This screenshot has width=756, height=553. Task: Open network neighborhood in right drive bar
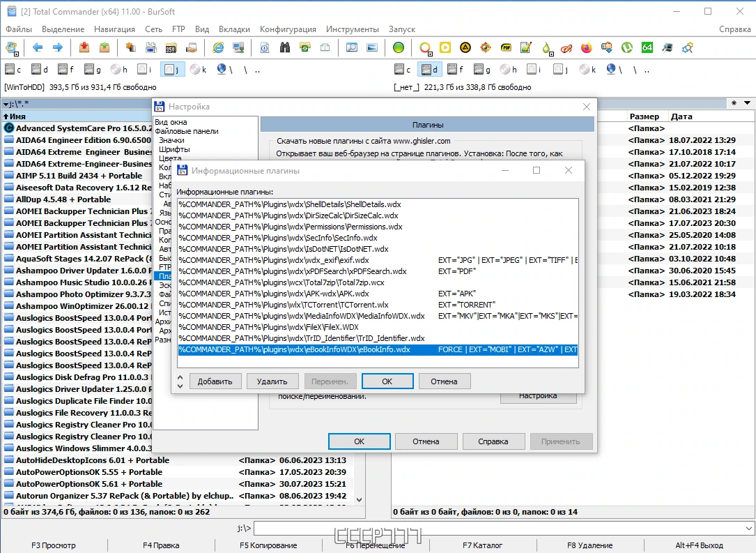614,70
